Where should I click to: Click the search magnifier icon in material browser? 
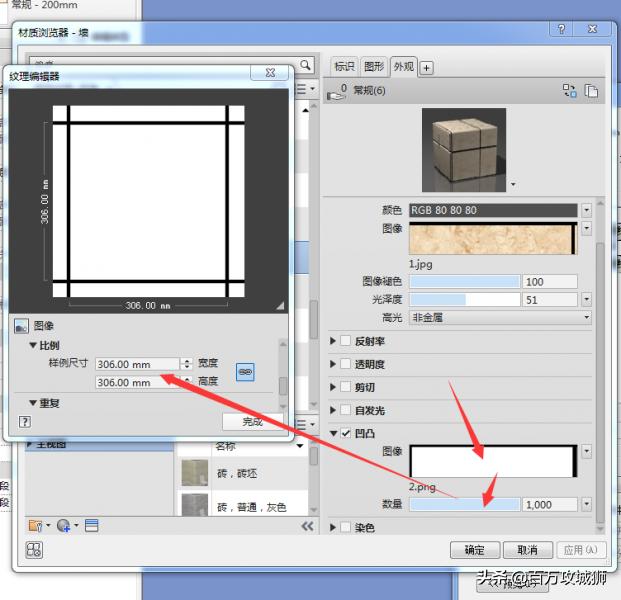coord(305,65)
